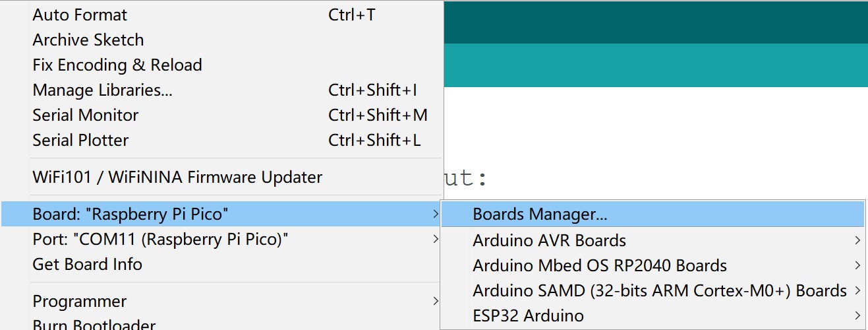Open Arduino SAMD (32-bits ARM Cortex-M0+) Boards
The image size is (868, 330).
652,290
